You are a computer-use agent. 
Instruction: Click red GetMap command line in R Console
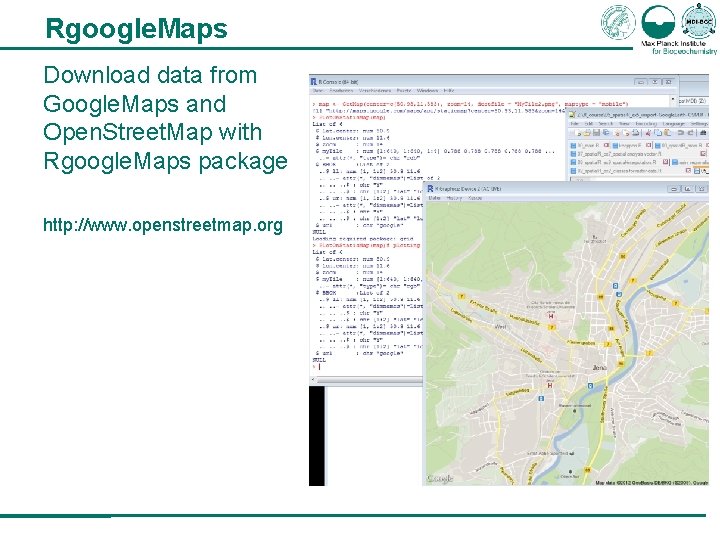(471, 104)
